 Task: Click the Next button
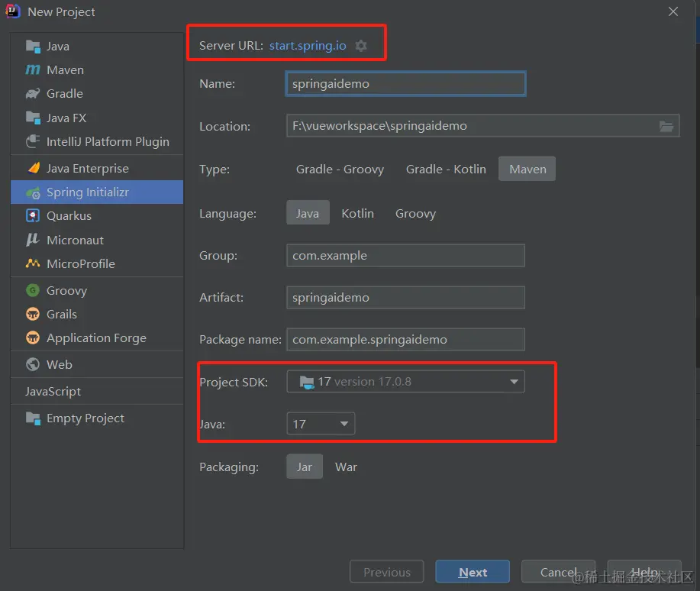473,571
